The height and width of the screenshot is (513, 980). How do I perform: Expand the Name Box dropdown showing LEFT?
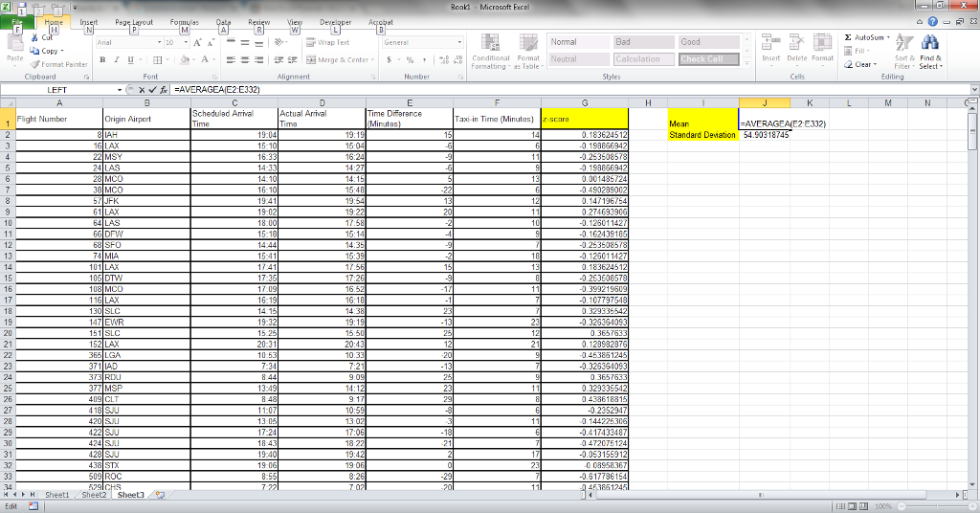[120, 90]
